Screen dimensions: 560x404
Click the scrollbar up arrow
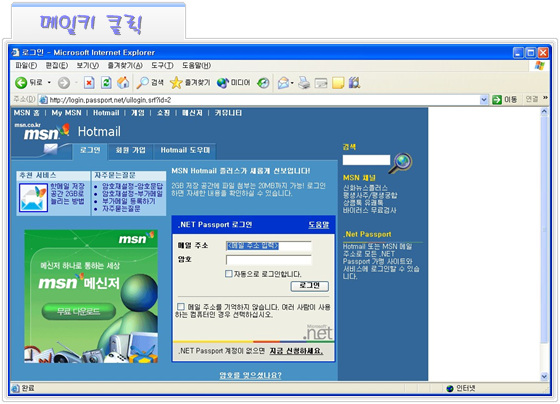(544, 112)
